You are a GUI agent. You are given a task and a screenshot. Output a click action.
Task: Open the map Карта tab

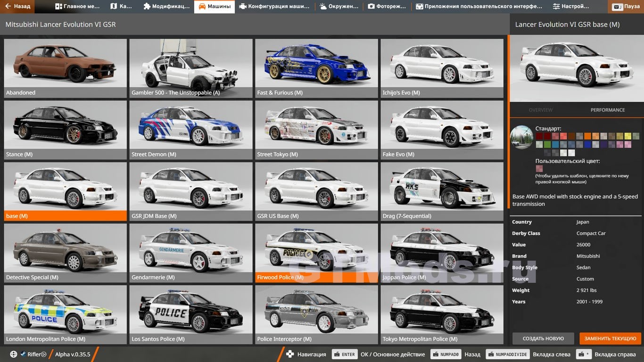[121, 7]
